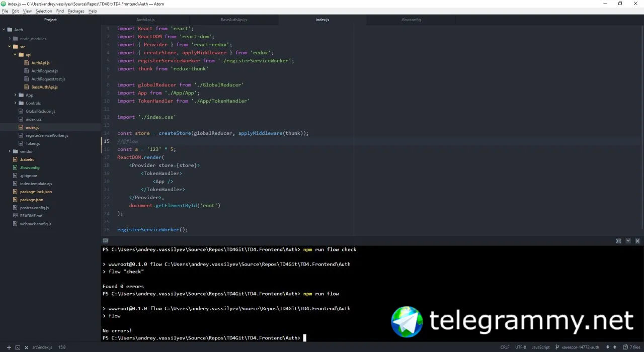Switch to the .flowconfig tab
Viewport: 644px width, 352px height.
pyautogui.click(x=411, y=20)
